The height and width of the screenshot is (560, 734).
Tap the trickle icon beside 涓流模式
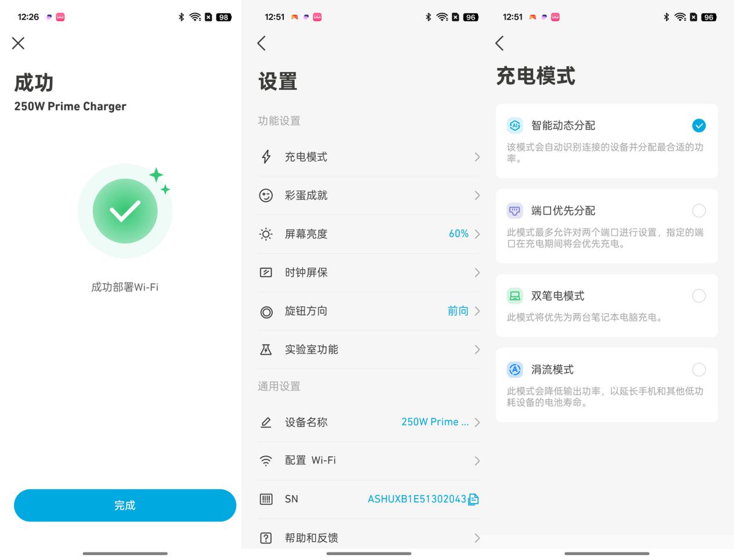[515, 370]
